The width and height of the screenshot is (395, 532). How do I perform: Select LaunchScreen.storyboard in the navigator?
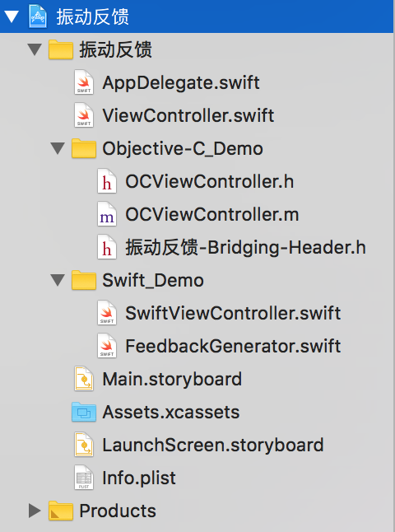click(213, 445)
